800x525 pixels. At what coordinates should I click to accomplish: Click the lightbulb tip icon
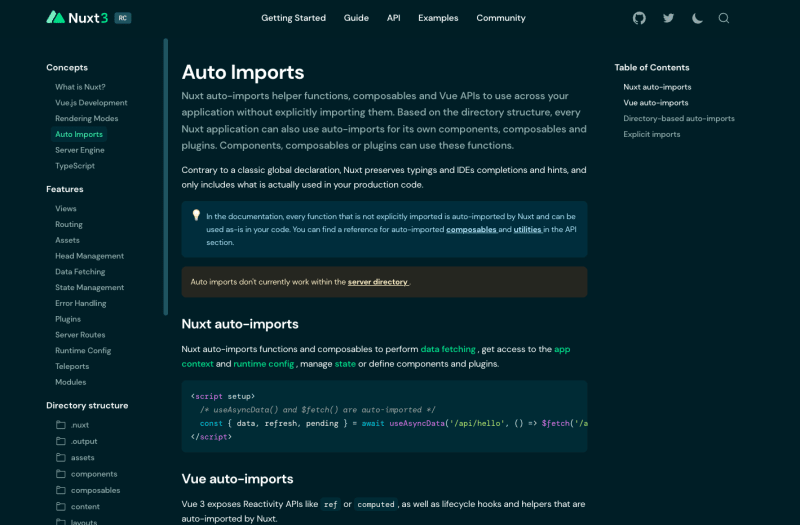pos(196,215)
